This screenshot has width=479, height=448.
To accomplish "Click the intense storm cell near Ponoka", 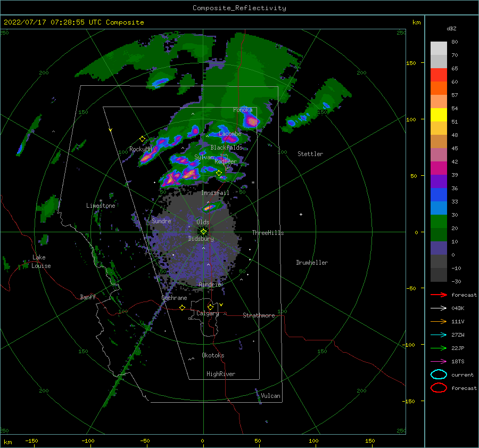I will point(252,121).
